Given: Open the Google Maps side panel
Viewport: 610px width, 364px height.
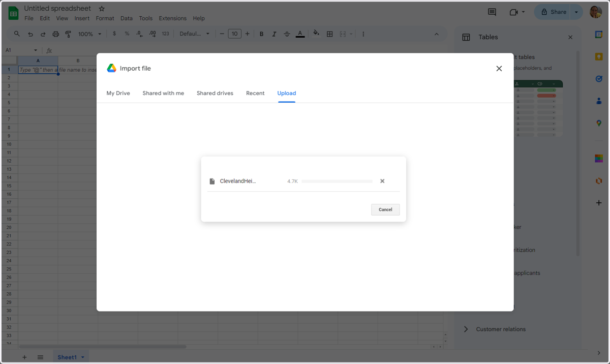Looking at the screenshot, I should pos(599,123).
